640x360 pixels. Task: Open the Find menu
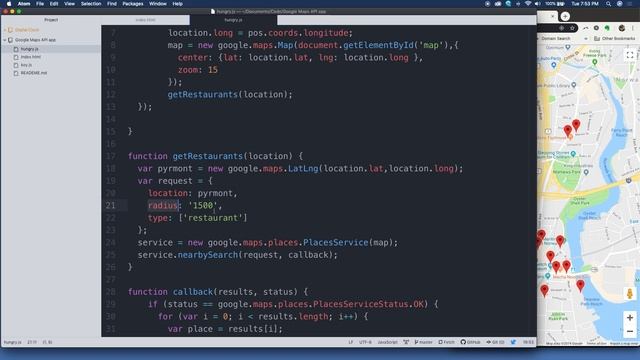(112, 4)
